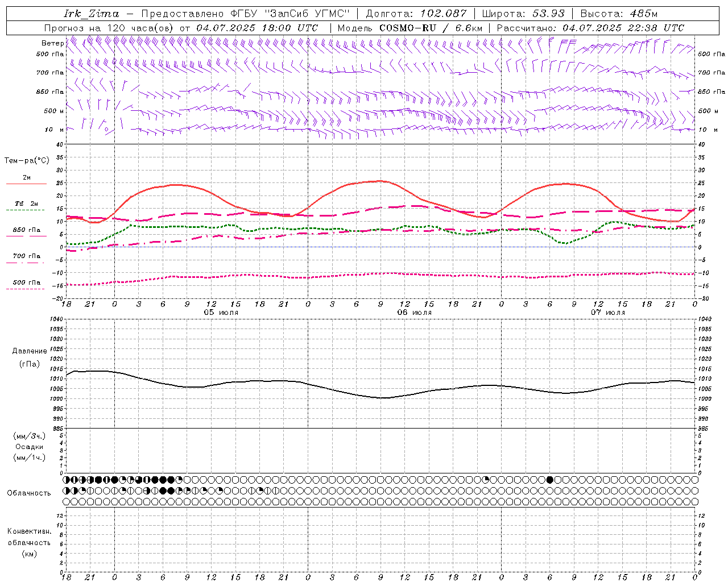Viewport: 728px width, 582px height.
Task: Click the (мм/3ч.) precipitation unit label
Action: click(30, 436)
